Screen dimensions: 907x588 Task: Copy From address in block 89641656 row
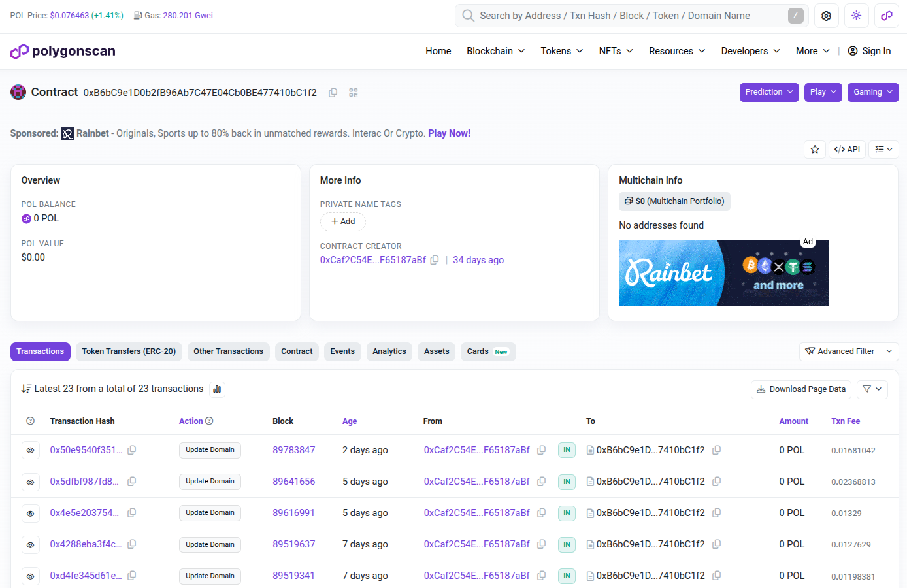click(x=542, y=482)
